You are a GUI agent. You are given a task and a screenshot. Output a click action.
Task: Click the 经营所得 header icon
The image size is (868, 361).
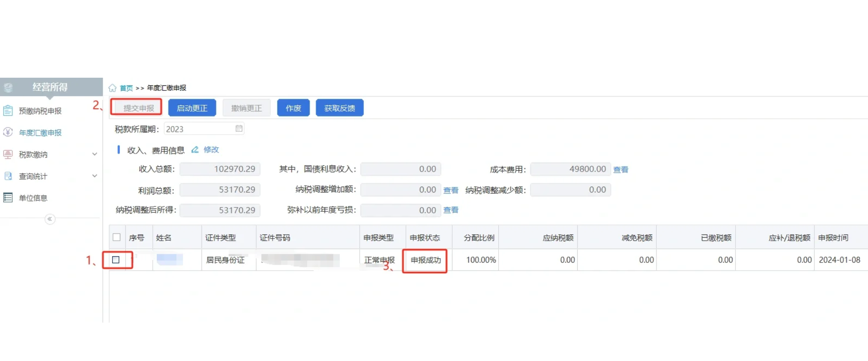point(9,87)
